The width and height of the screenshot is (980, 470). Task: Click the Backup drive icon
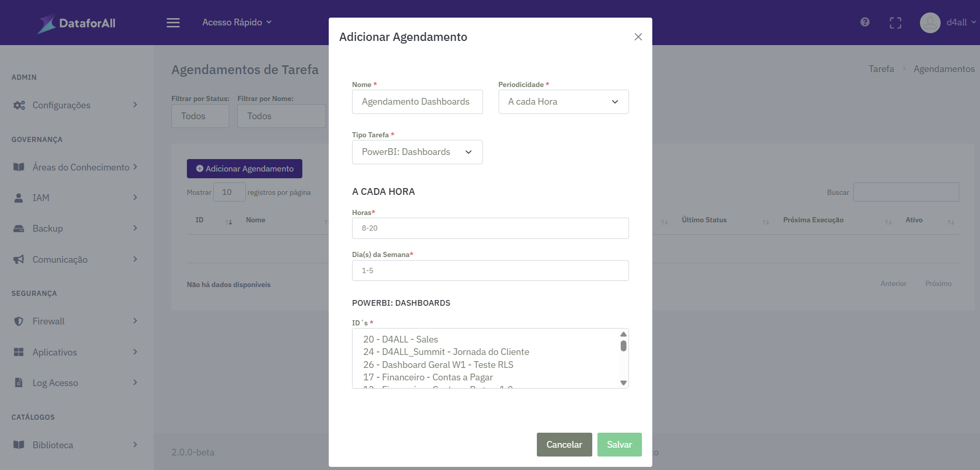19,229
